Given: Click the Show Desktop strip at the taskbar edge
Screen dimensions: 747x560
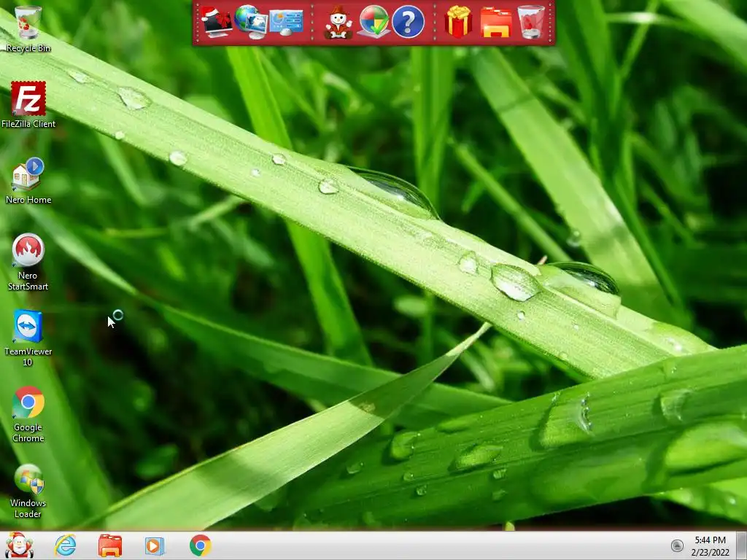Looking at the screenshot, I should coord(742,545).
